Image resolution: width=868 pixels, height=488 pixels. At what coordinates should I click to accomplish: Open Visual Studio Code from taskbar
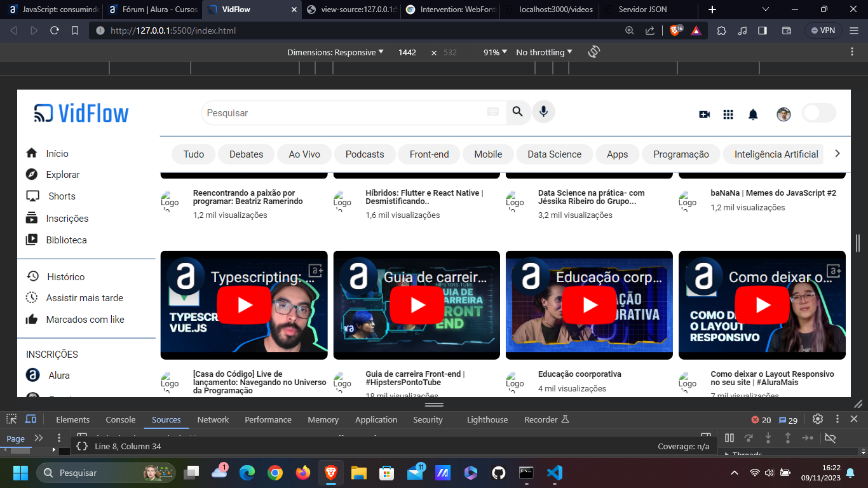[x=554, y=473]
